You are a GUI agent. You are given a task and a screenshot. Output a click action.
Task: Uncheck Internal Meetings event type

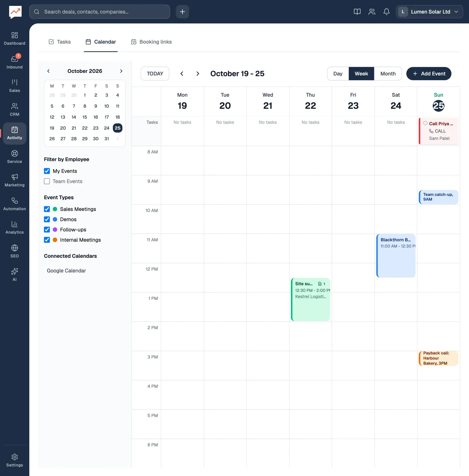coord(47,240)
